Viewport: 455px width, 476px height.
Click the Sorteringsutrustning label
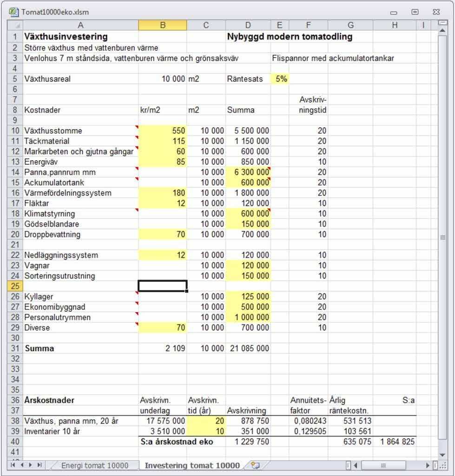tap(59, 276)
